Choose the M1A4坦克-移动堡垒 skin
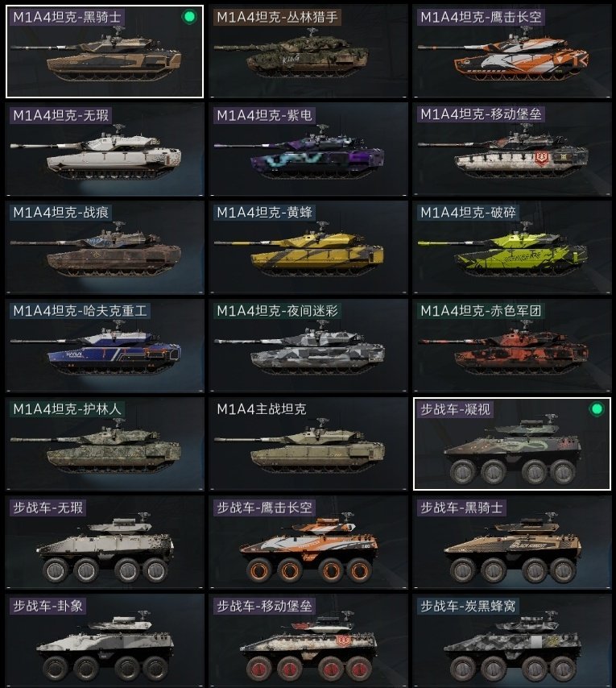This screenshot has height=688, width=616. pyautogui.click(x=511, y=149)
